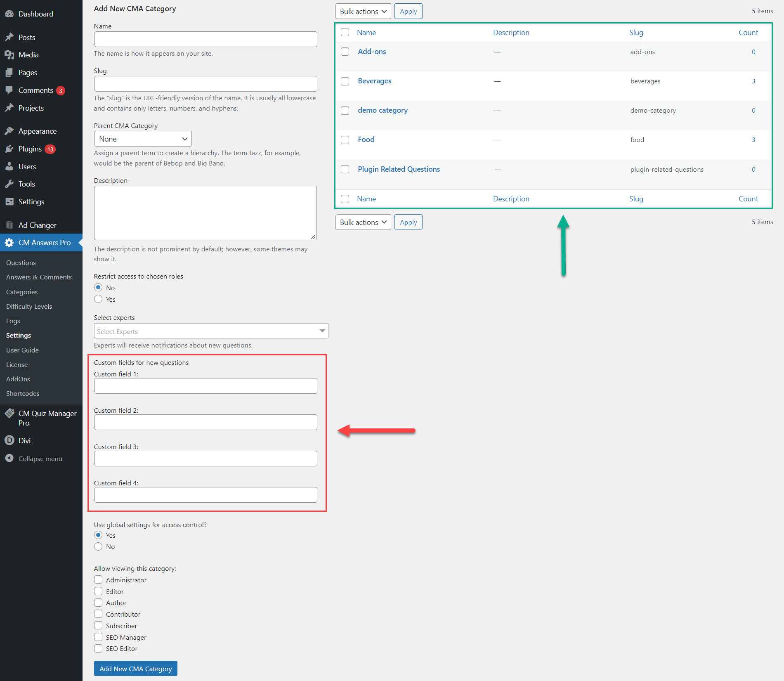Click the bottom Apply button
The image size is (784, 681).
[x=408, y=222]
